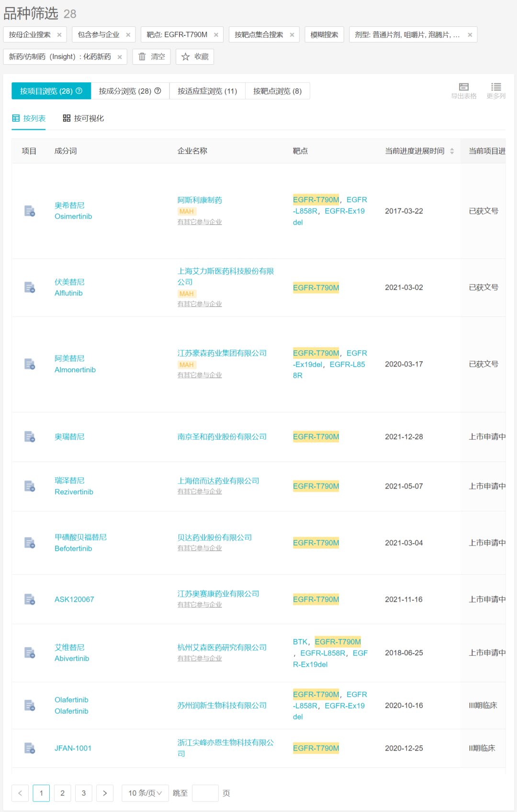Open company 阿斯利康制药 link
Image resolution: width=517 pixels, height=812 pixels.
coord(200,200)
